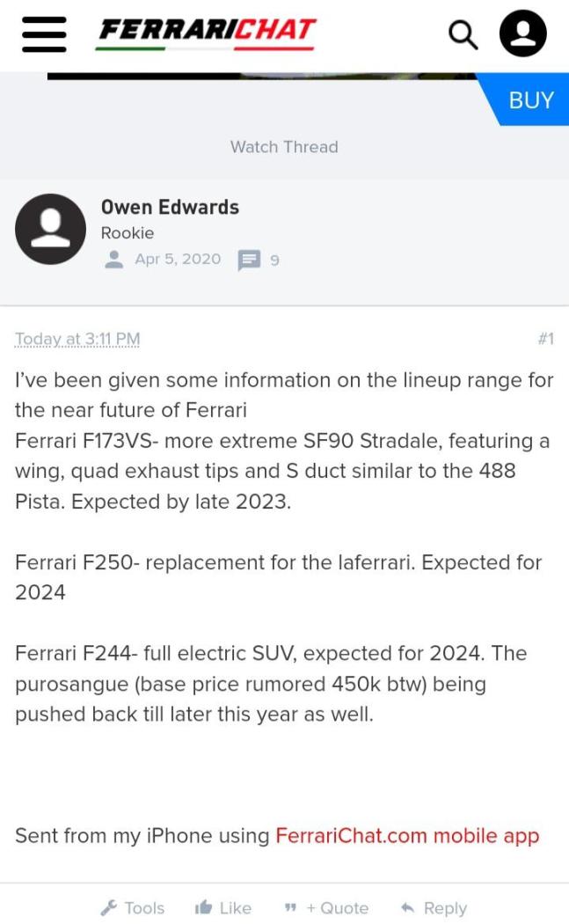
Task: Open the hamburger navigation menu
Action: click(x=44, y=33)
